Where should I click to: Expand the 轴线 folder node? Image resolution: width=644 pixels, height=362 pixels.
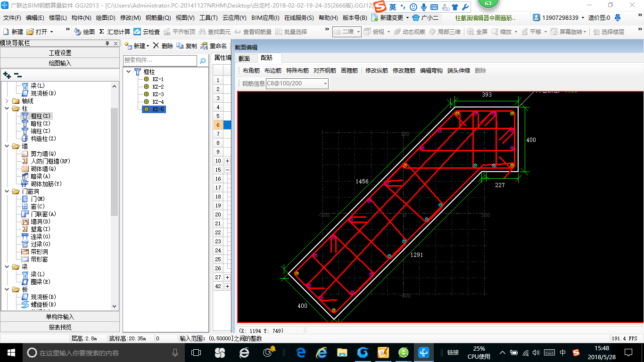pyautogui.click(x=7, y=101)
